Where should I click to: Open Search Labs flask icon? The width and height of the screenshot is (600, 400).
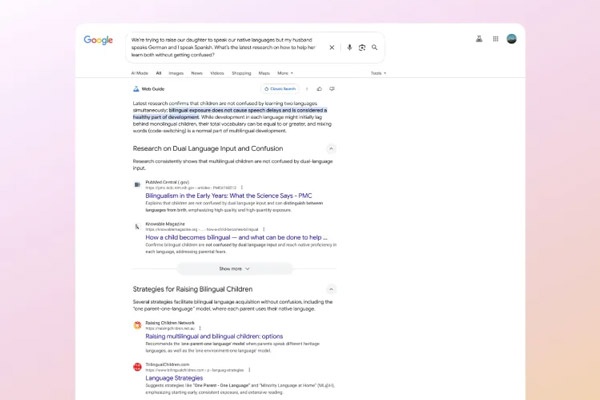[479, 39]
